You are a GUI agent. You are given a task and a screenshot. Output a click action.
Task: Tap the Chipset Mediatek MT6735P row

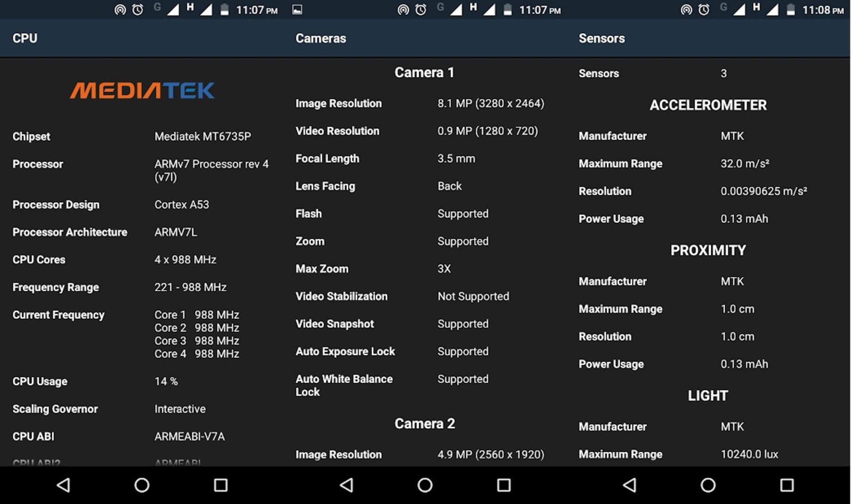[x=142, y=136]
